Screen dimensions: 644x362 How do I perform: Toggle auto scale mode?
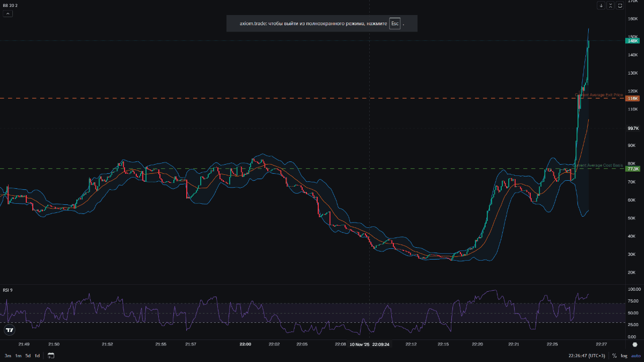pos(635,356)
